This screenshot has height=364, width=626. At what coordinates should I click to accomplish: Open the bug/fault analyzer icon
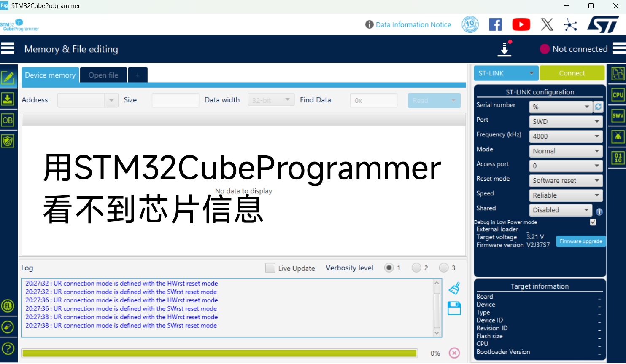click(x=618, y=136)
